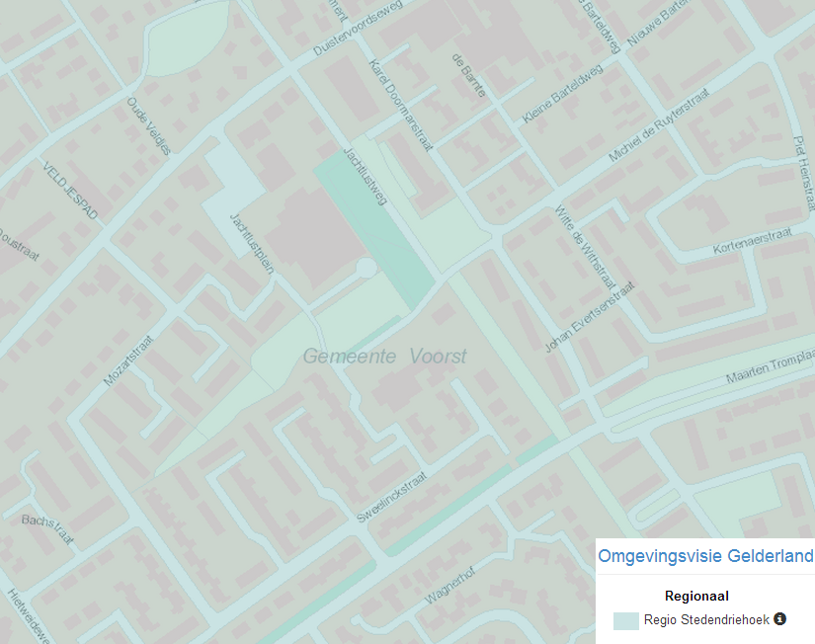Image resolution: width=815 pixels, height=644 pixels.
Task: Click the info icon beside Regio Stedendriehoek
Action: pos(779,619)
